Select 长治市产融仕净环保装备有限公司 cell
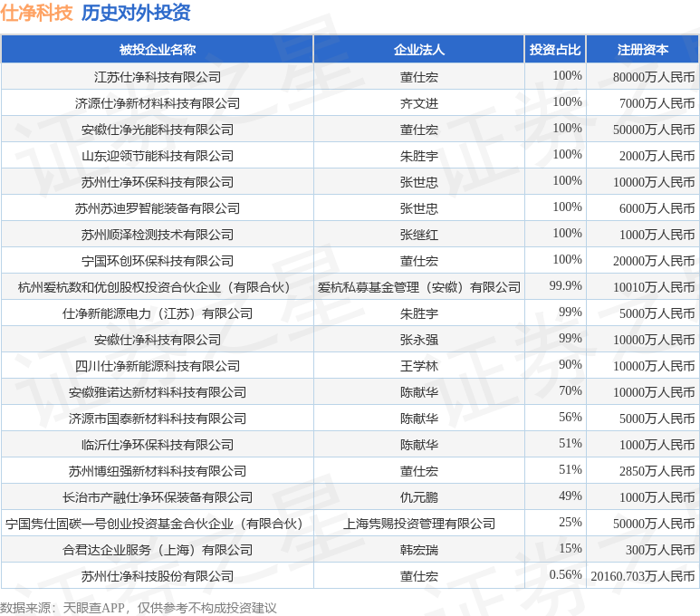The width and height of the screenshot is (700, 616). click(158, 497)
